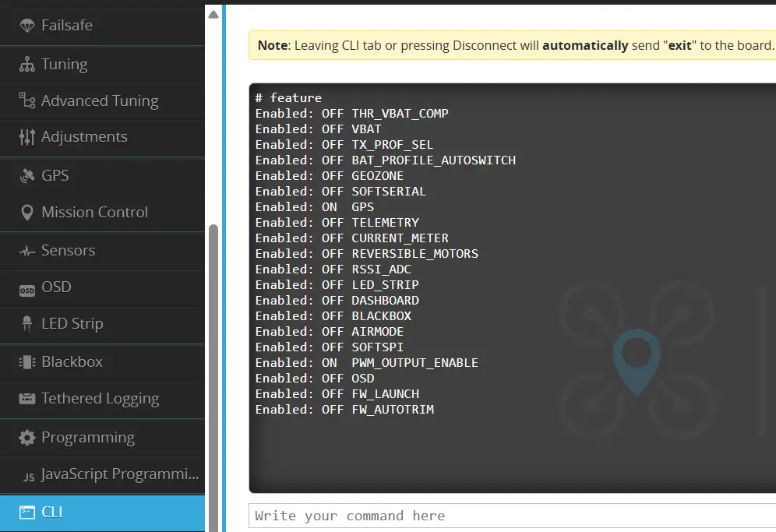Click the FW_LAUNCH output line
Viewport: 776px width, 532px height.
click(x=337, y=394)
